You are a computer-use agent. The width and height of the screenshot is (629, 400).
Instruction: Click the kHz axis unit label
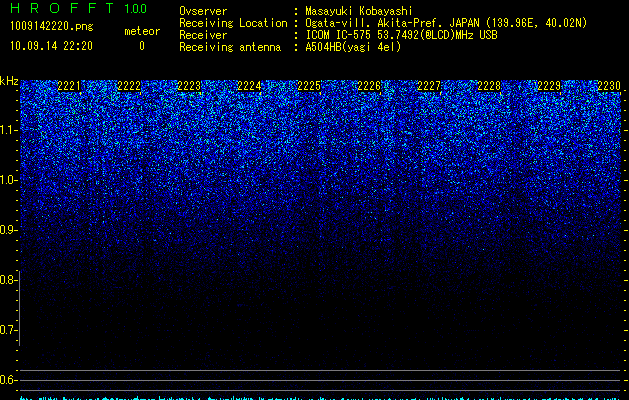9,81
